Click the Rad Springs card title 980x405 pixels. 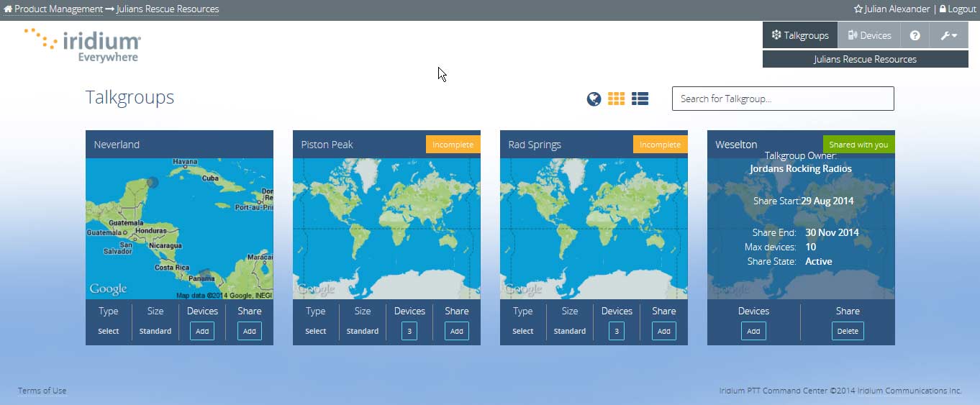[535, 145]
